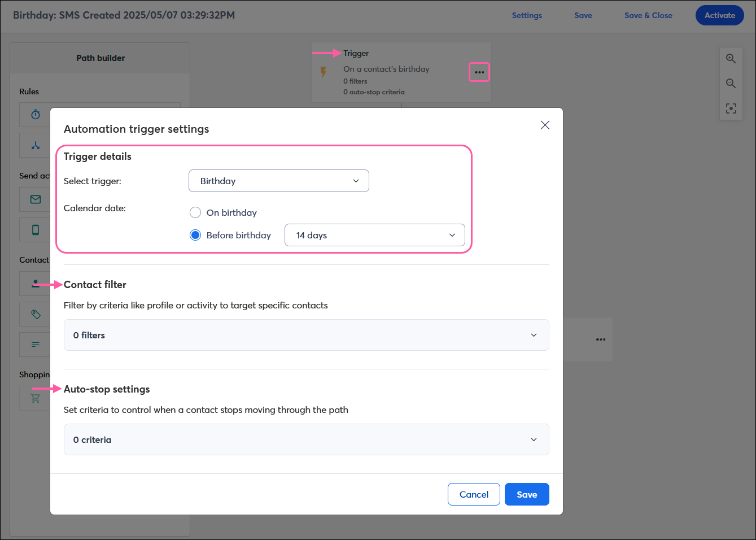The image size is (756, 540).
Task: Select the tag contact action icon
Action: [x=36, y=314]
